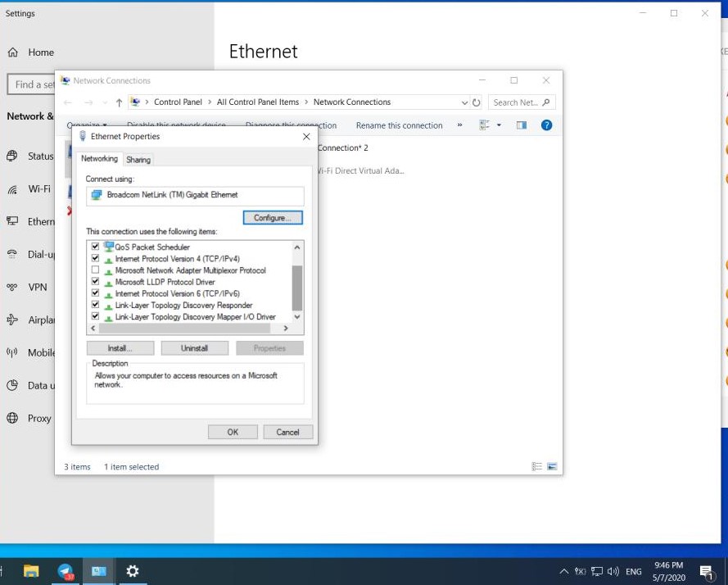Open the notification center icon
The width and height of the screenshot is (728, 585).
[x=706, y=572]
